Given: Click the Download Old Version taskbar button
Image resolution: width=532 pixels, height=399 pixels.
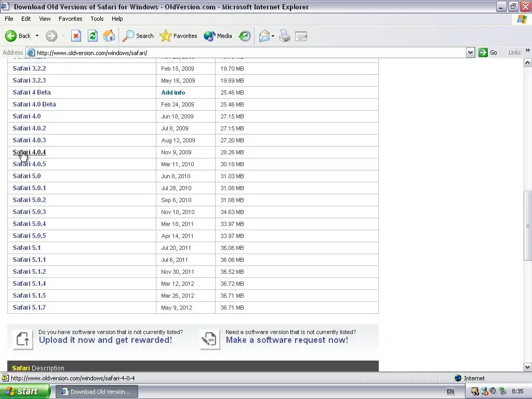Looking at the screenshot, I should click(97, 392).
